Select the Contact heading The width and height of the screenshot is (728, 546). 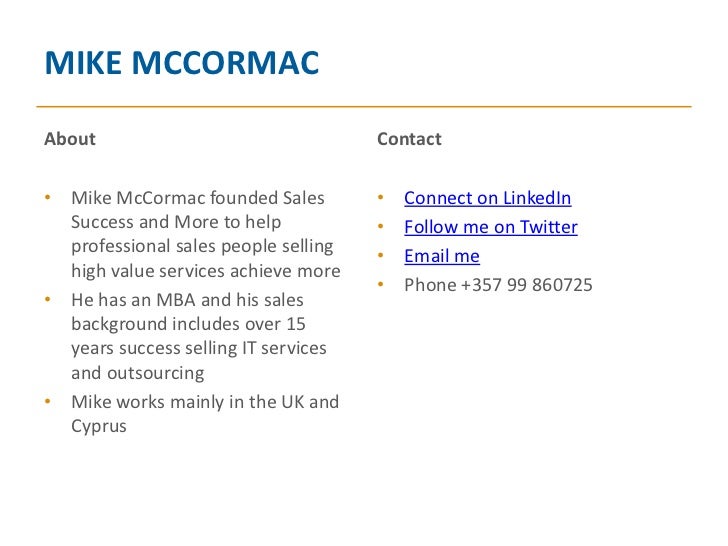[x=409, y=139]
